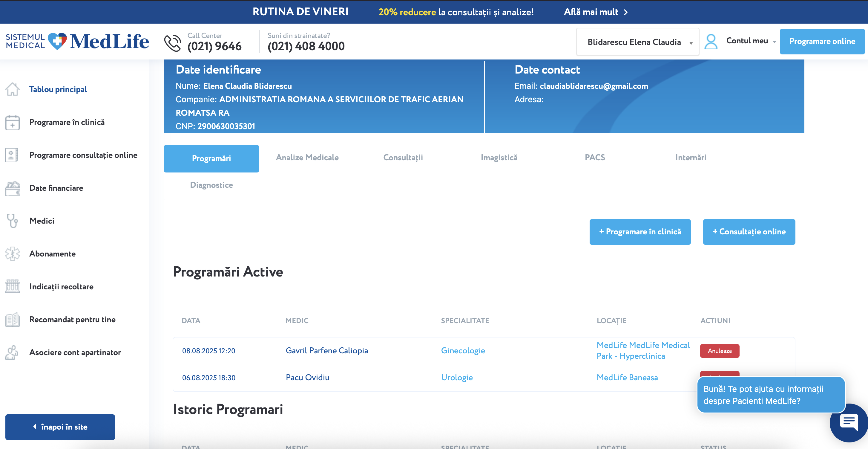Click the Programare consultație online icon

(x=12, y=155)
